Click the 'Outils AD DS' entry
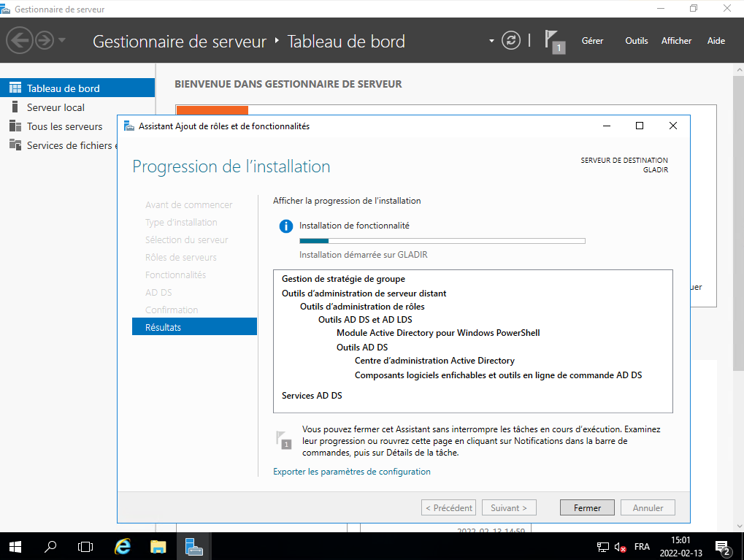Viewport: 744px width, 560px height. (x=362, y=348)
